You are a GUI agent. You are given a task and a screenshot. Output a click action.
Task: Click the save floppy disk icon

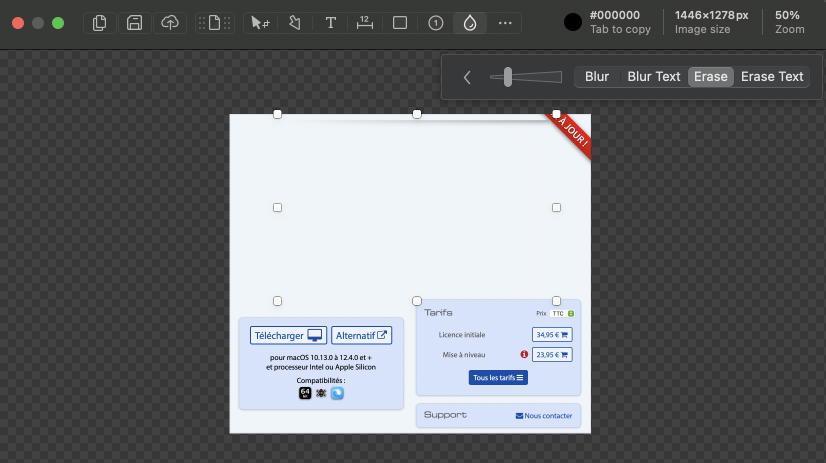click(134, 23)
